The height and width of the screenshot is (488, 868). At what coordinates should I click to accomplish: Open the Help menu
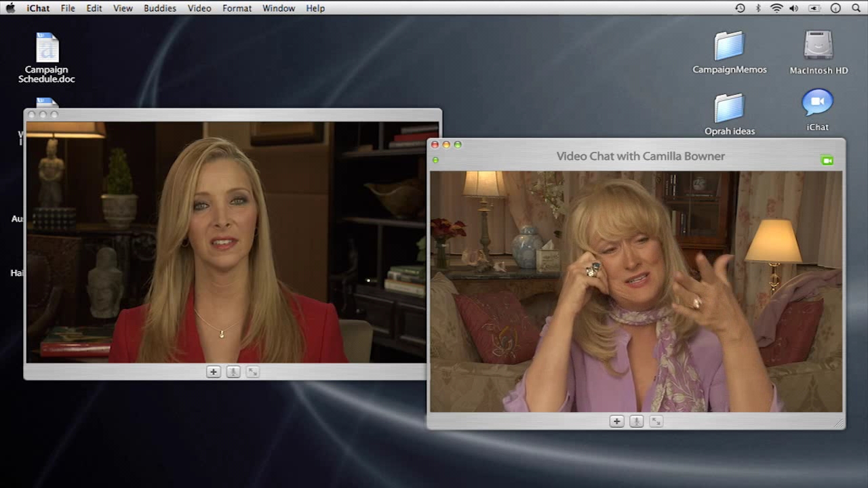coord(315,8)
